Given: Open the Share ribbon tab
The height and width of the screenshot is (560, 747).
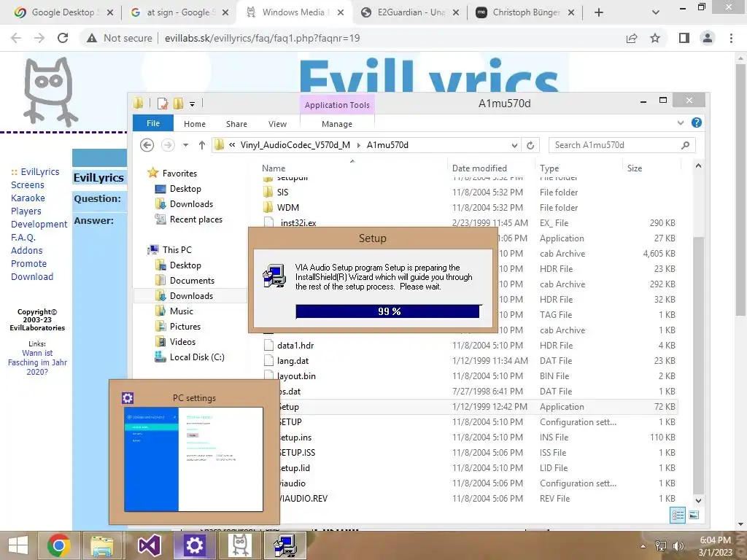Looking at the screenshot, I should (x=236, y=124).
